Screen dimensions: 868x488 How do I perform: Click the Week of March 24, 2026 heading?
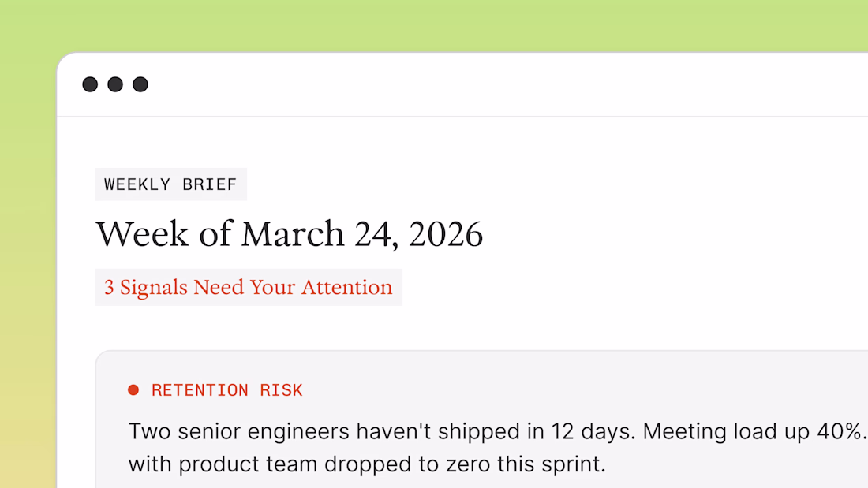point(289,234)
